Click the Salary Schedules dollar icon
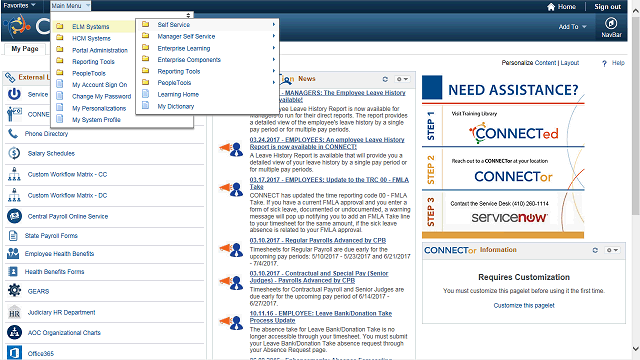Image resolution: width=640 pixels, height=360 pixels. [x=14, y=153]
